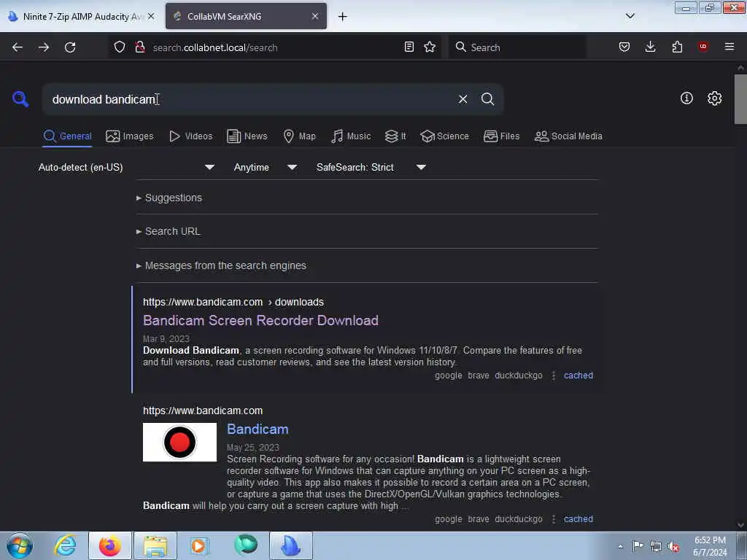This screenshot has width=747, height=560.
Task: Switch to the Music search category
Action: pyautogui.click(x=351, y=136)
